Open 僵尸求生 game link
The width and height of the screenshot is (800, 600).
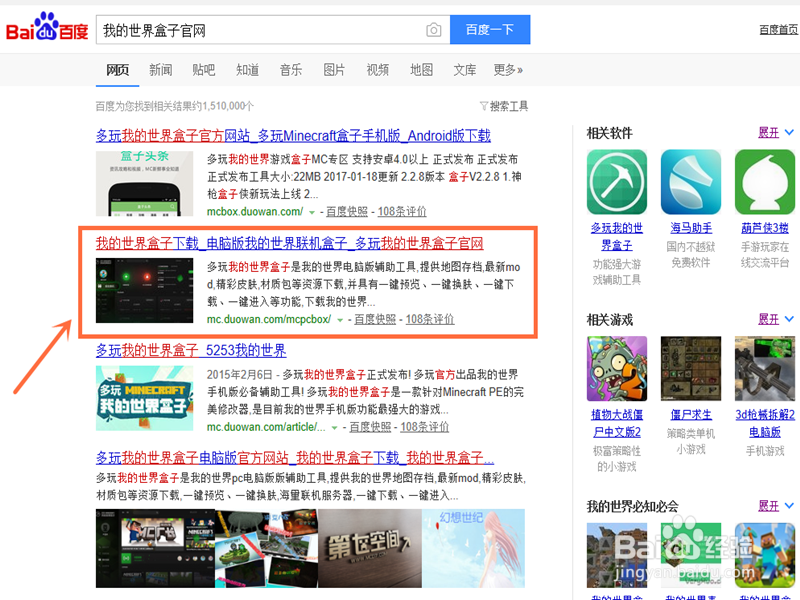click(x=691, y=415)
